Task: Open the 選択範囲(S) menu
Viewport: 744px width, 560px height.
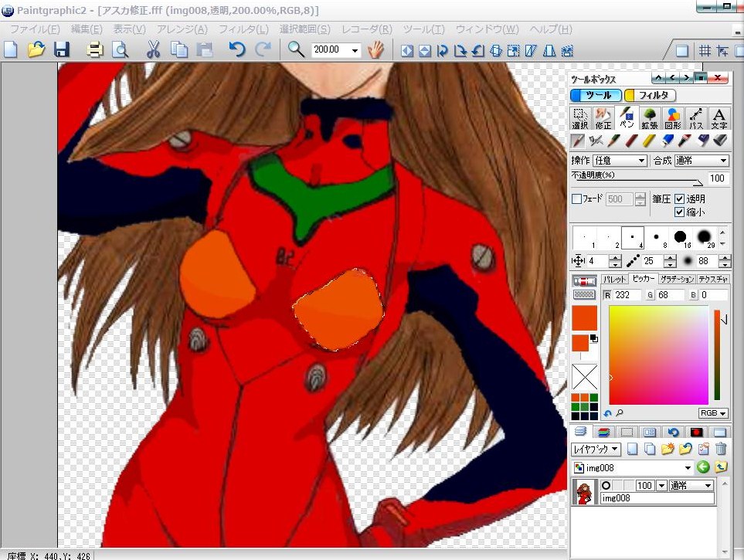Action: [304, 29]
